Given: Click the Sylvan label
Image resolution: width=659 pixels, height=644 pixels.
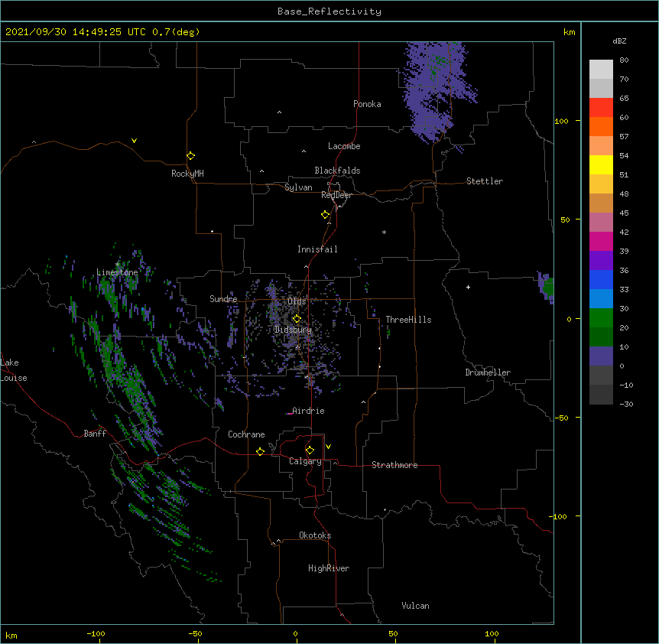Looking at the screenshot, I should coord(298,187).
